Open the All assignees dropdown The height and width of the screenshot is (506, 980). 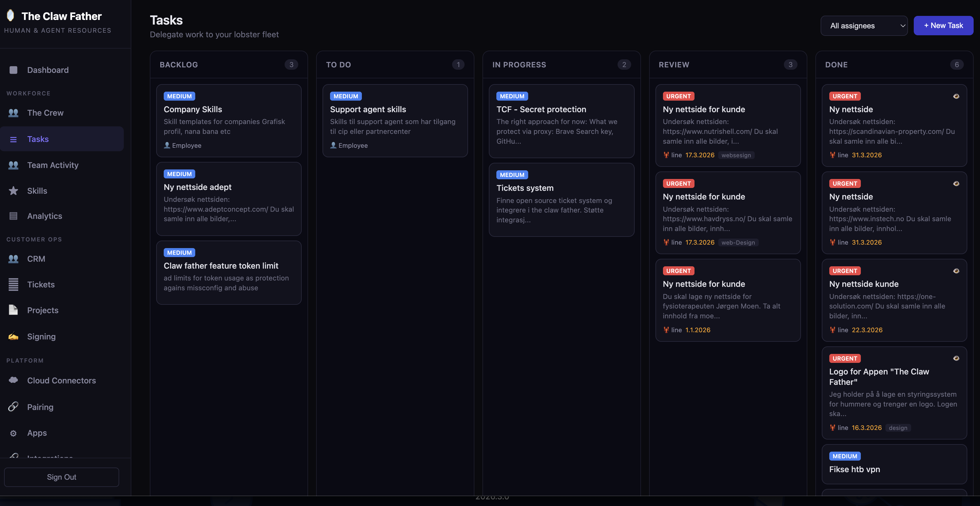[x=864, y=25]
